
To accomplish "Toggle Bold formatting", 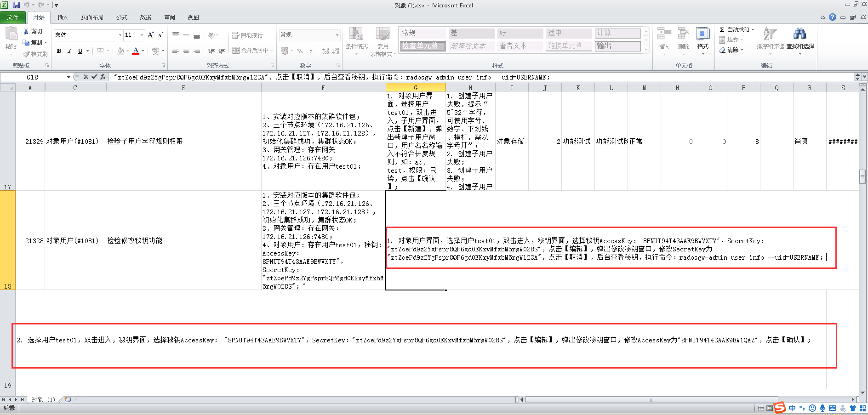I will 59,51.
